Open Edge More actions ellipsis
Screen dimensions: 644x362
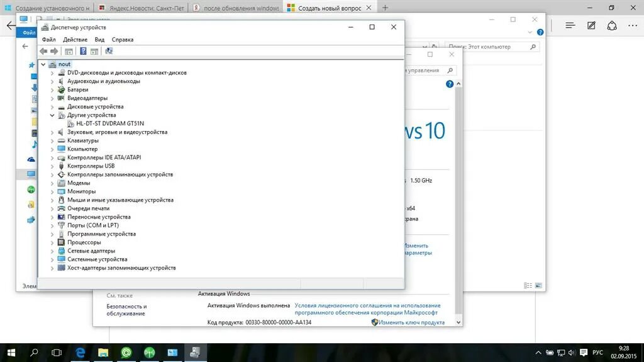click(633, 26)
